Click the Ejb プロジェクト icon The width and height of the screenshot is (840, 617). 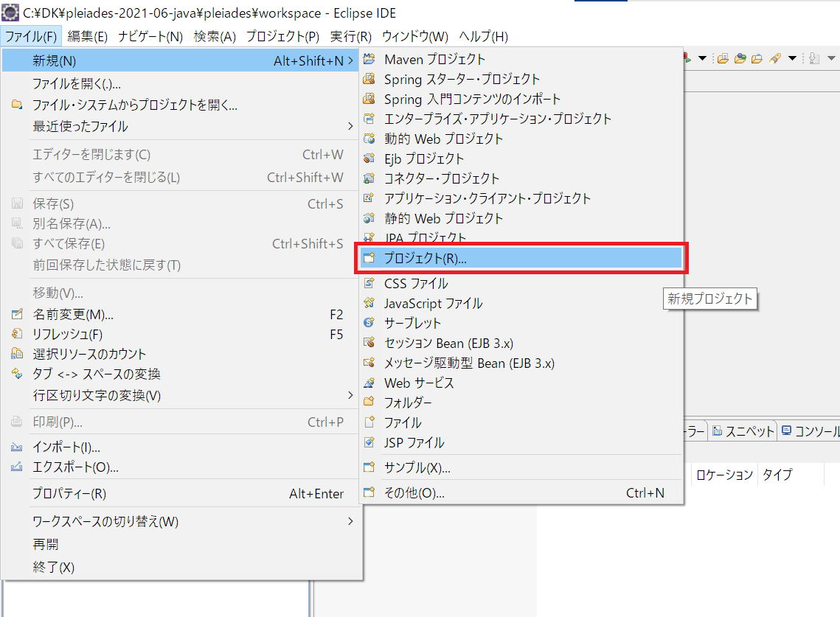[x=369, y=158]
